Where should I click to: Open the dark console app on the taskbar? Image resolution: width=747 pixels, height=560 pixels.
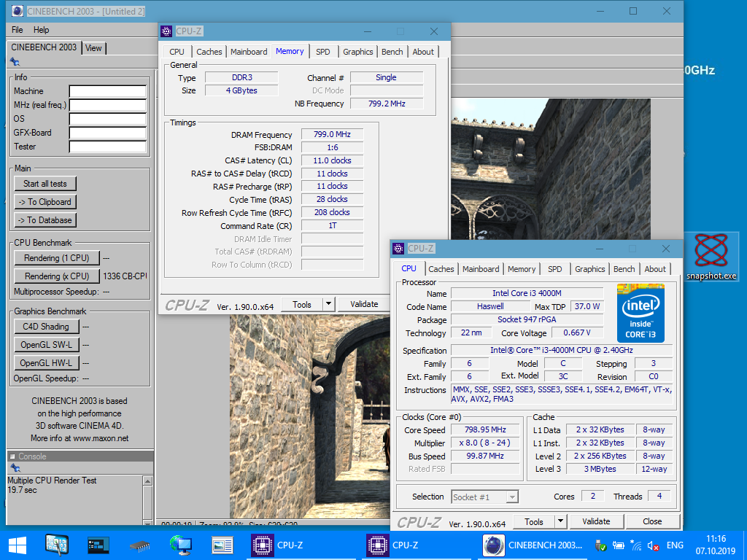98,545
